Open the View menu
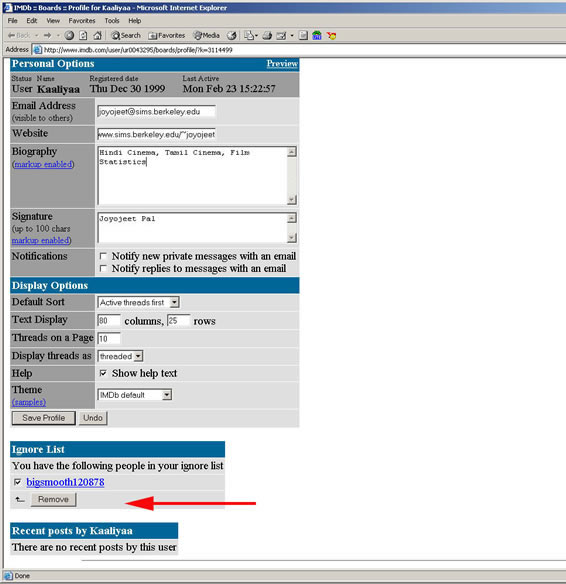This screenshot has width=566, height=584. click(53, 21)
